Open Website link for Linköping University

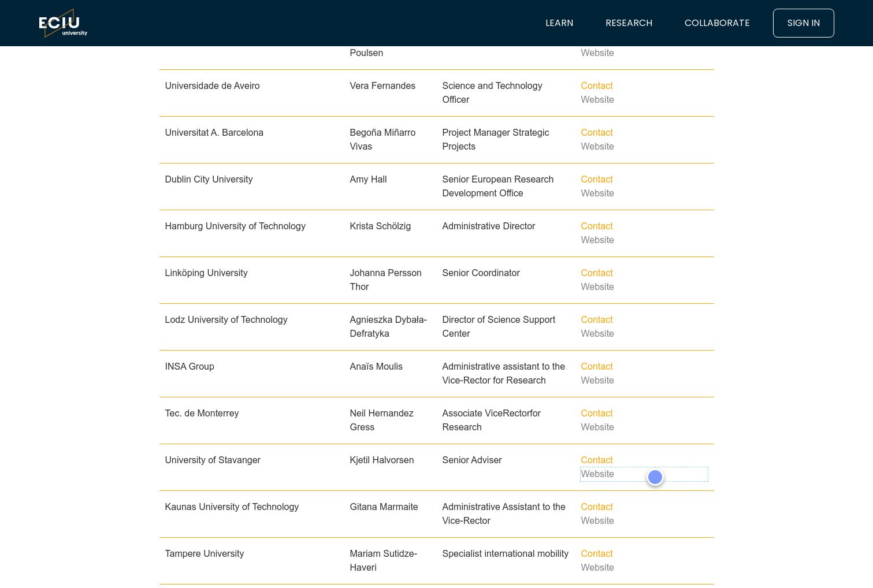[597, 286]
